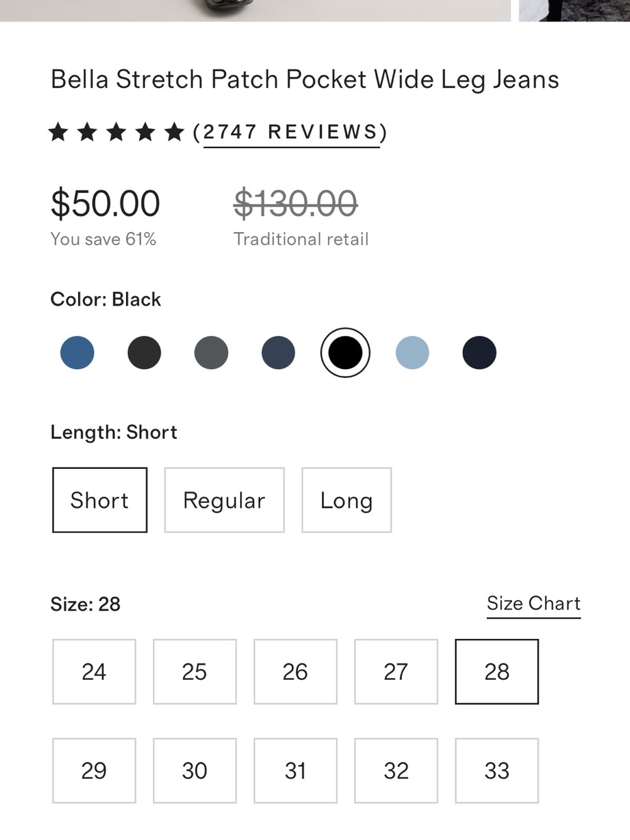Select the medium blue color swatch

click(x=77, y=352)
